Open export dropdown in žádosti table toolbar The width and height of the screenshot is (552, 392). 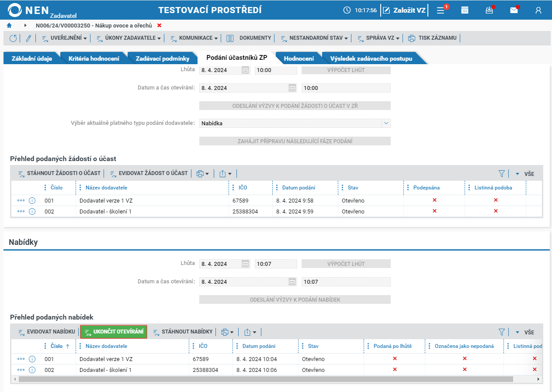click(x=225, y=173)
